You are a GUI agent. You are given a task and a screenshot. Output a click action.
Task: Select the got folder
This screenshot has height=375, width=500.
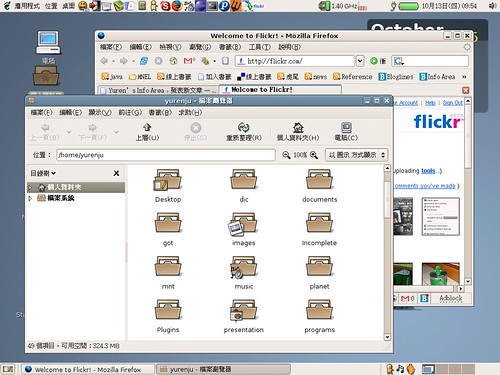pyautogui.click(x=168, y=223)
